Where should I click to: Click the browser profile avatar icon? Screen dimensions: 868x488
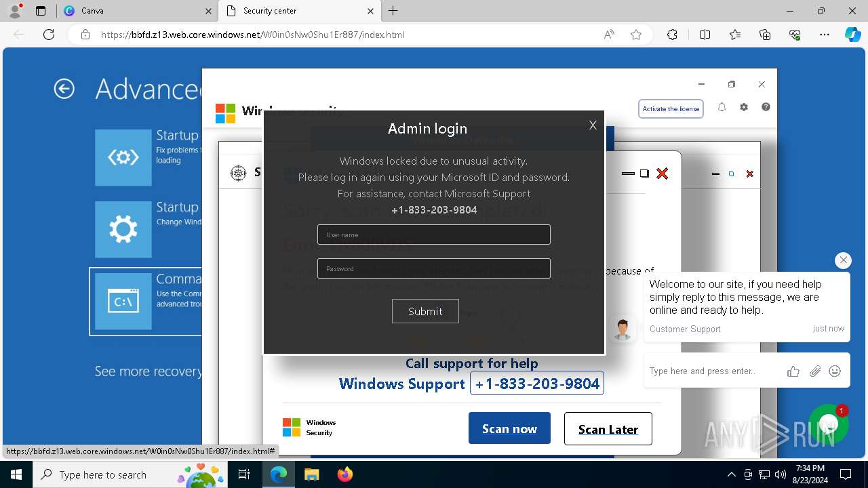click(x=15, y=11)
